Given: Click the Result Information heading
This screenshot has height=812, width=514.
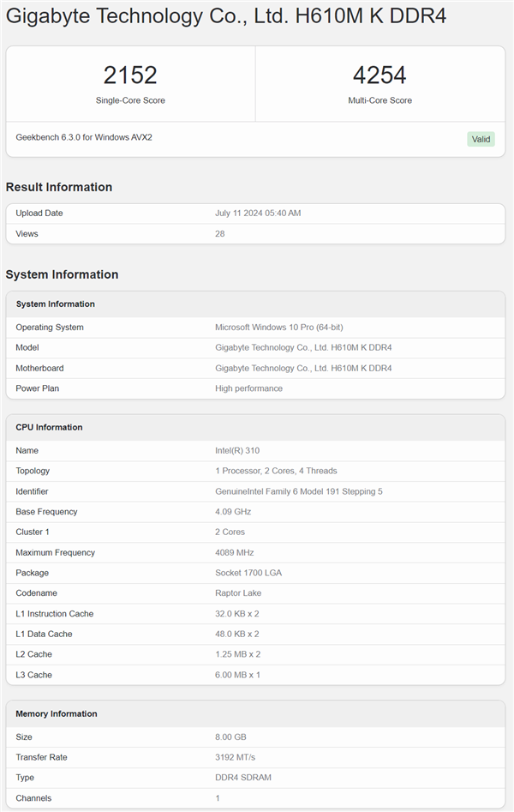Looking at the screenshot, I should tap(59, 187).
